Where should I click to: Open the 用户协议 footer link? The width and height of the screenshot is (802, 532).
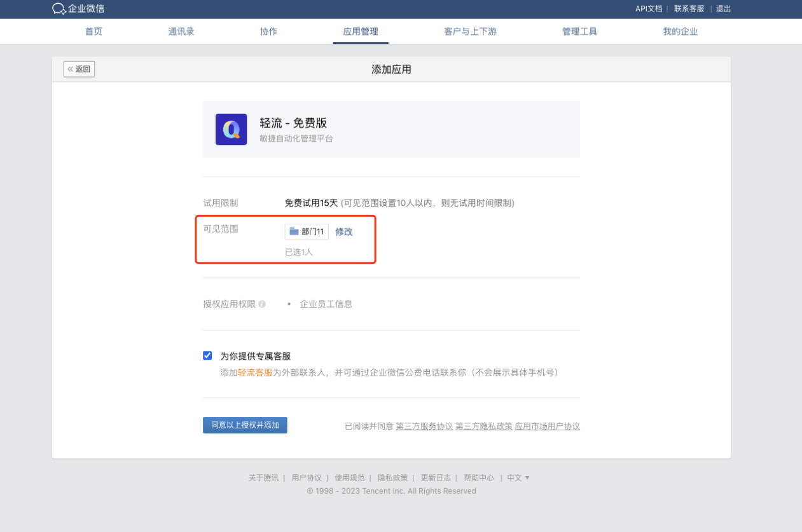pos(307,477)
